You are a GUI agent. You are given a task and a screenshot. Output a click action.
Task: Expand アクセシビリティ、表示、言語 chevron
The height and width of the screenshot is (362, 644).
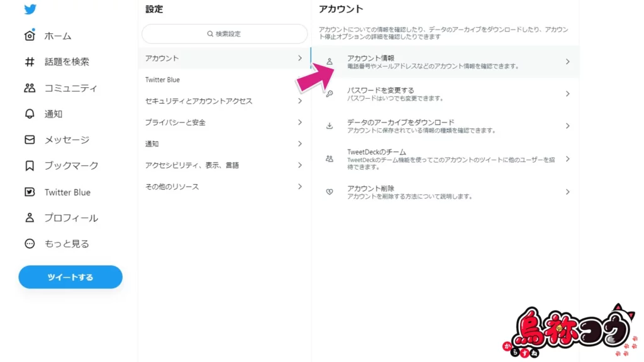tap(300, 165)
